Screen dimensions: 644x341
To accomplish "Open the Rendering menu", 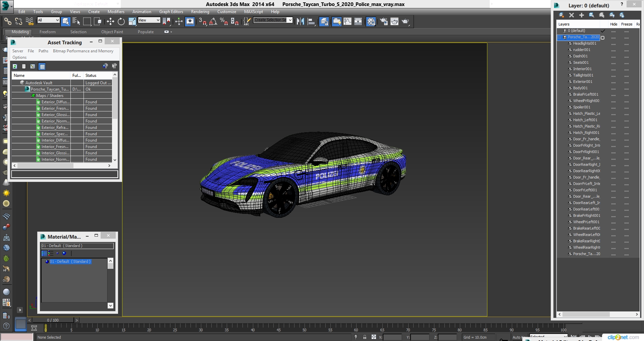I will point(200,12).
